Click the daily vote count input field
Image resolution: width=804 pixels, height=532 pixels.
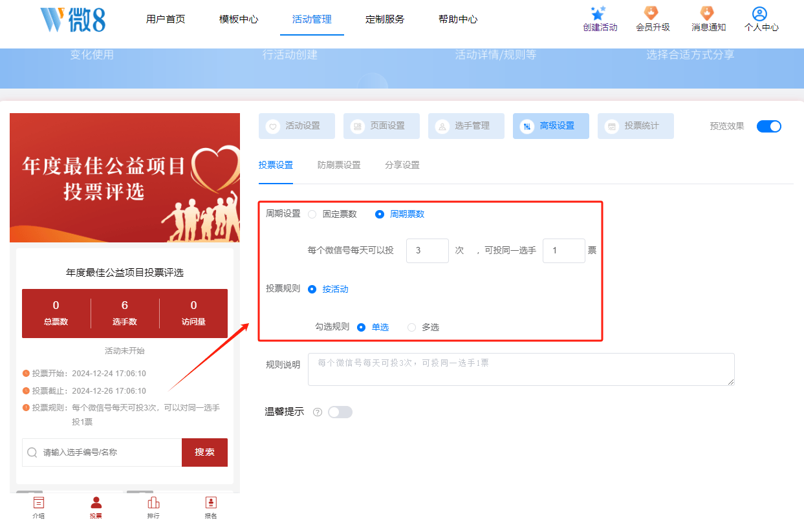[x=427, y=251]
